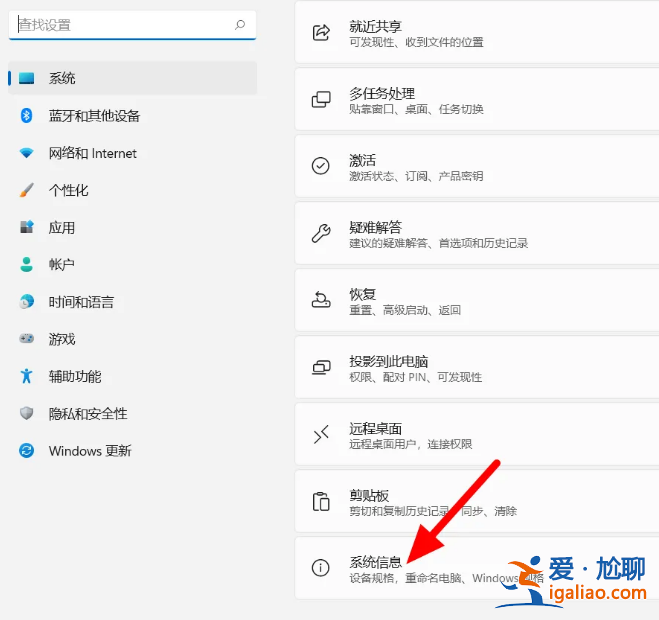Open the 恢复 settings card
659x620 pixels.
tap(477, 300)
